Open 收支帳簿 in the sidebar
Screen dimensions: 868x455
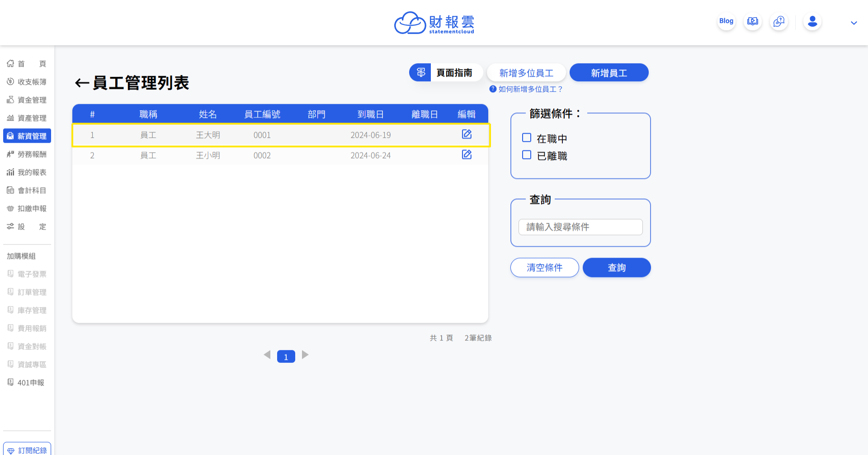tap(27, 82)
